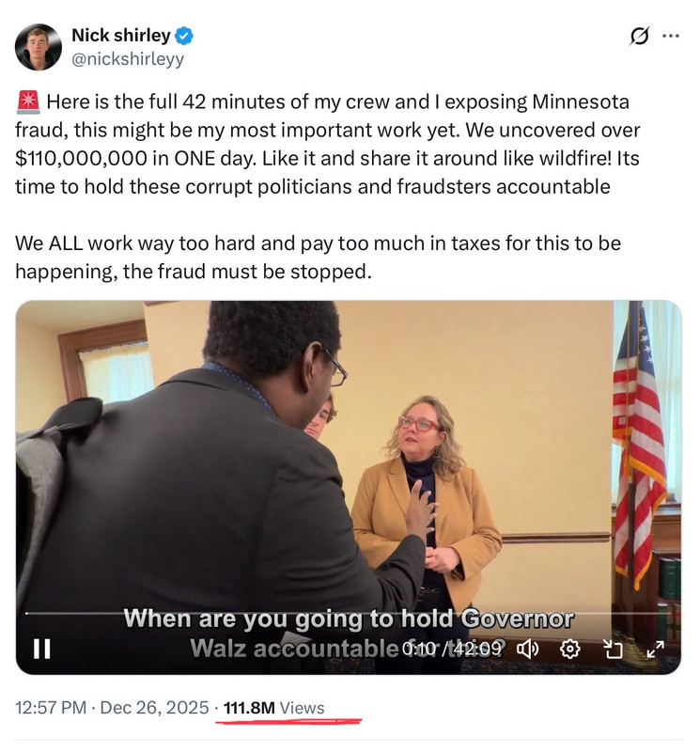Open the 111.8M Views count
Image resolution: width=700 pixels, height=752 pixels.
[273, 708]
